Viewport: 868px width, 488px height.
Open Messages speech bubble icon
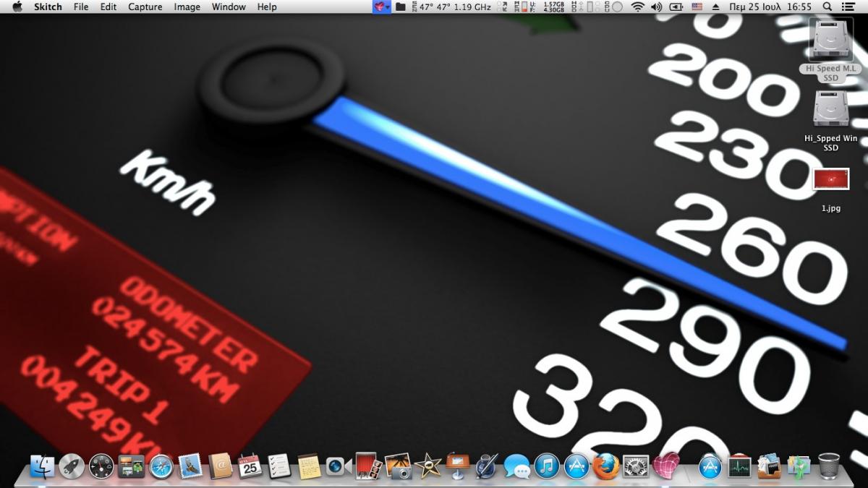click(517, 466)
